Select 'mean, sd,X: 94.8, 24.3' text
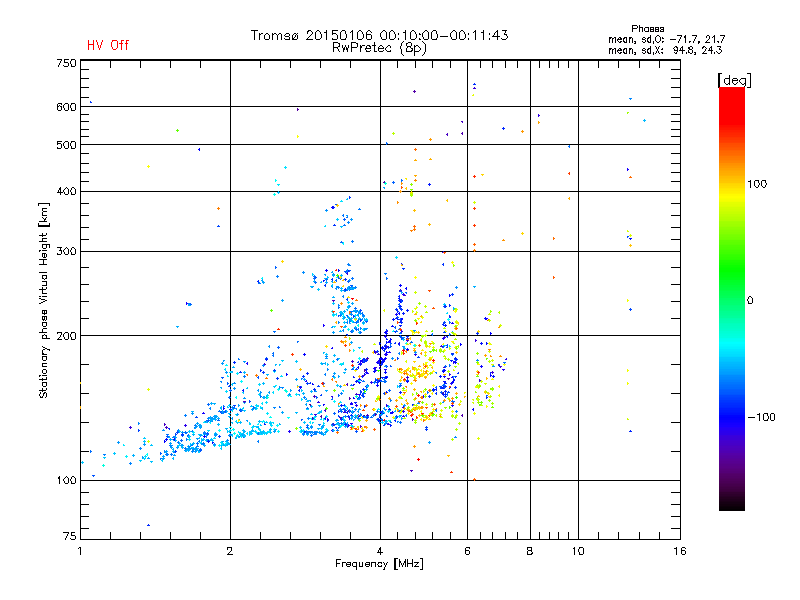This screenshot has height=600, width=800. (x=665, y=50)
